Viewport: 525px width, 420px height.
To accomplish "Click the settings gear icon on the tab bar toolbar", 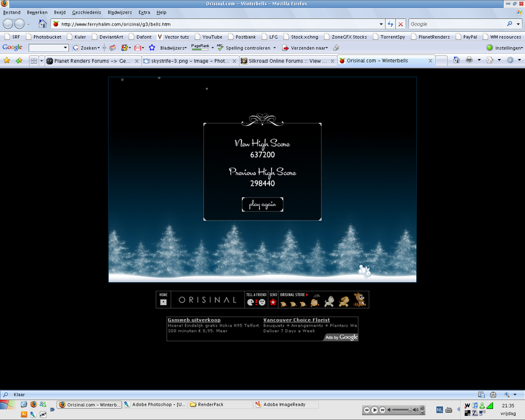I will click(x=510, y=60).
